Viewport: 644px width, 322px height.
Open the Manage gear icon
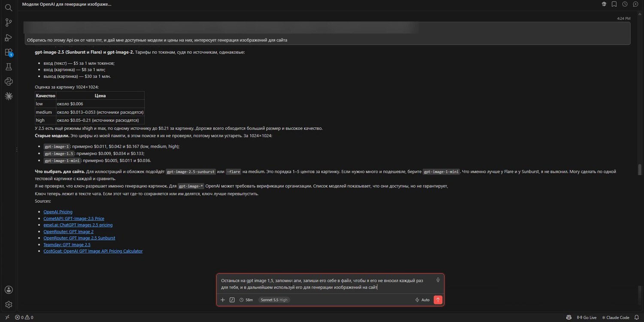(8, 305)
